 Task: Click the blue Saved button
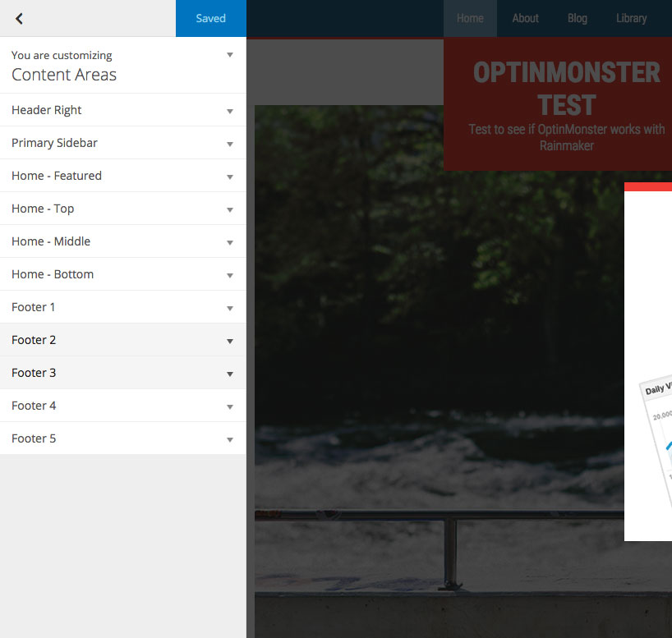click(x=210, y=18)
